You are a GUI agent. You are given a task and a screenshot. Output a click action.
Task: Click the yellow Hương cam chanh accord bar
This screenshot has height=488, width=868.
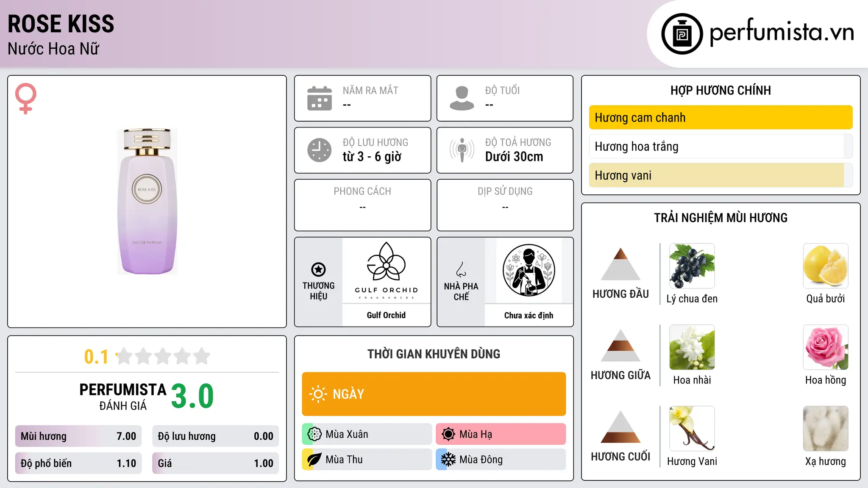click(x=721, y=117)
